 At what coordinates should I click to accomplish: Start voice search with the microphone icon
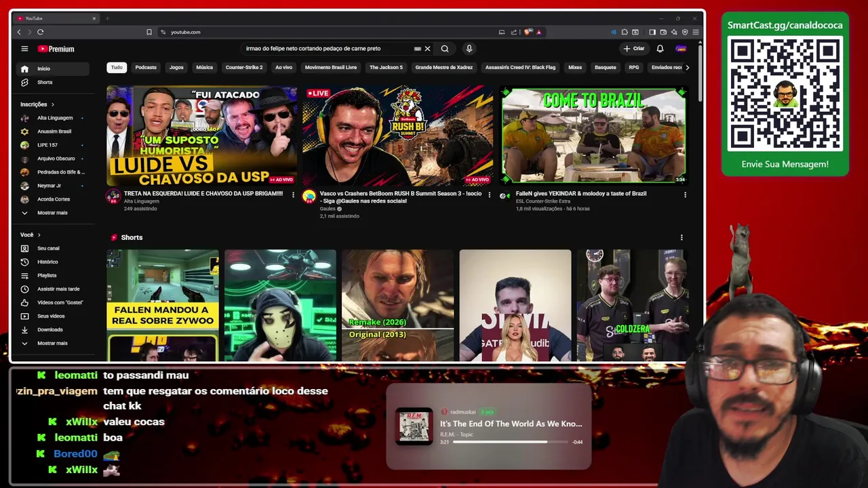(x=469, y=49)
